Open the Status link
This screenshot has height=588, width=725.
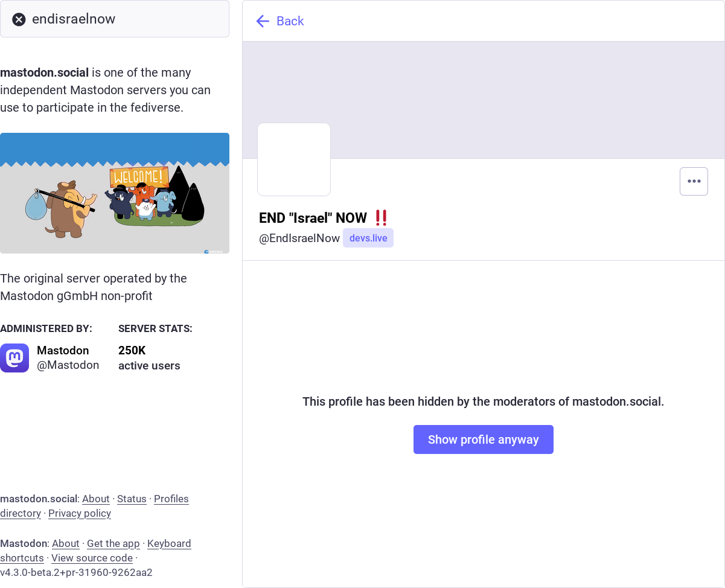pyautogui.click(x=132, y=499)
